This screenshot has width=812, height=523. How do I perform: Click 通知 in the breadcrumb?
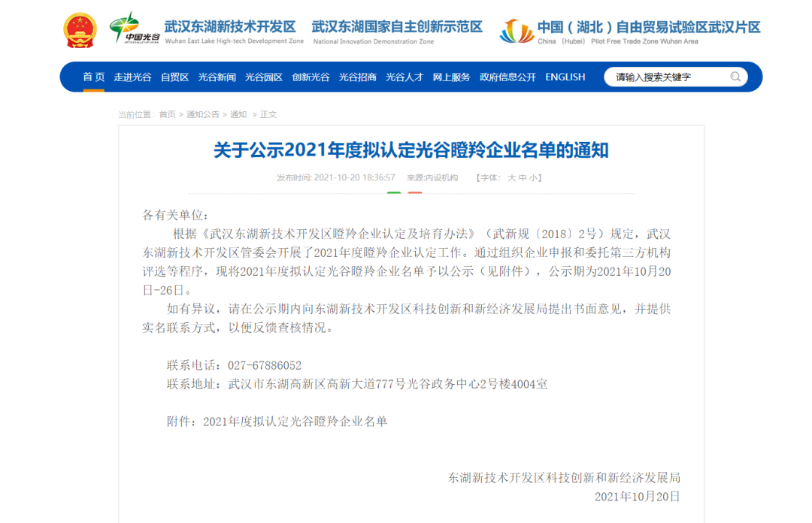click(x=238, y=114)
